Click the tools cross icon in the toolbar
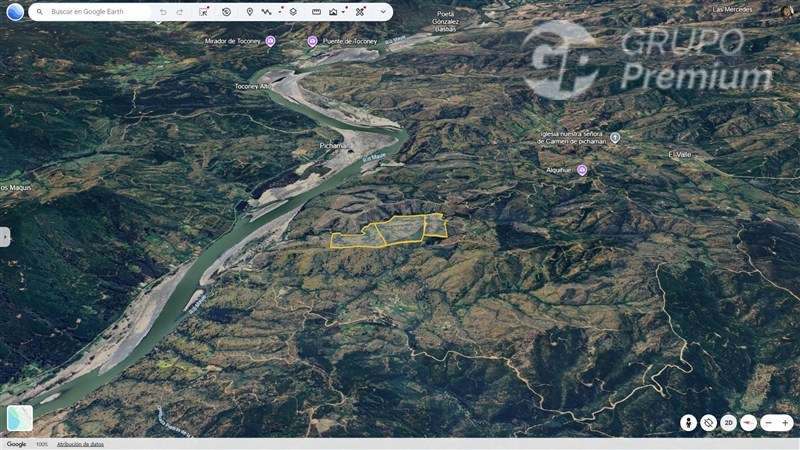Viewport: 800px width, 450px height. pos(360,12)
